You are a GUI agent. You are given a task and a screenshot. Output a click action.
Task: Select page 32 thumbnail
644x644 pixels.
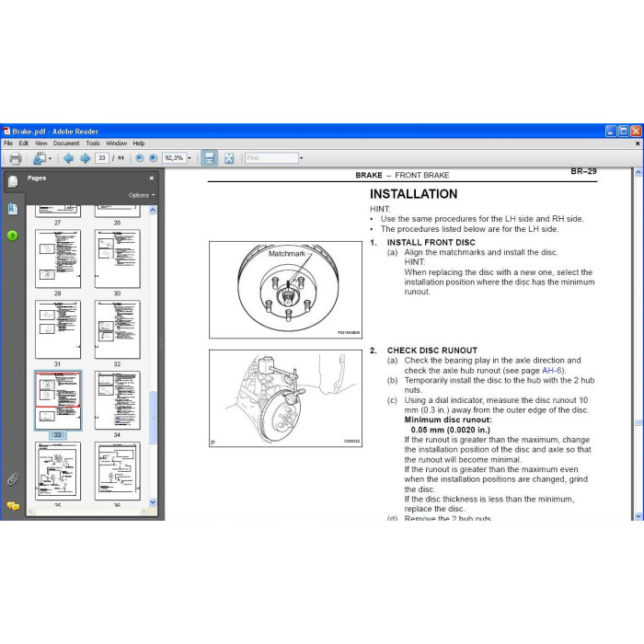118,329
